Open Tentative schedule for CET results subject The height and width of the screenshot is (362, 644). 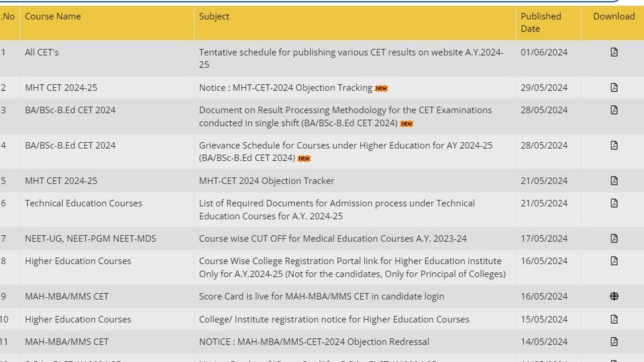point(351,58)
